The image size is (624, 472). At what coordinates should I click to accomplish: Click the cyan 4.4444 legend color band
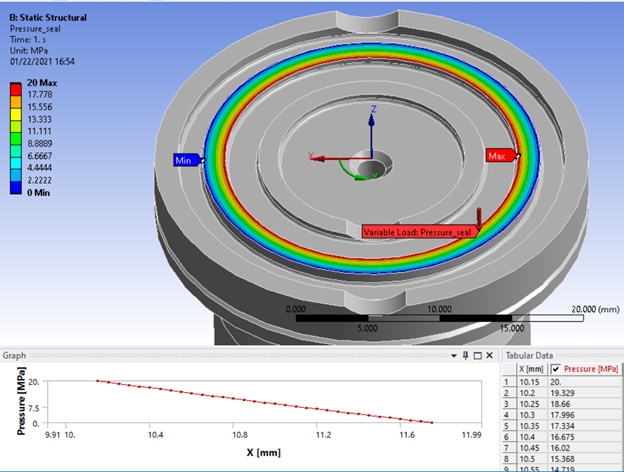point(16,164)
